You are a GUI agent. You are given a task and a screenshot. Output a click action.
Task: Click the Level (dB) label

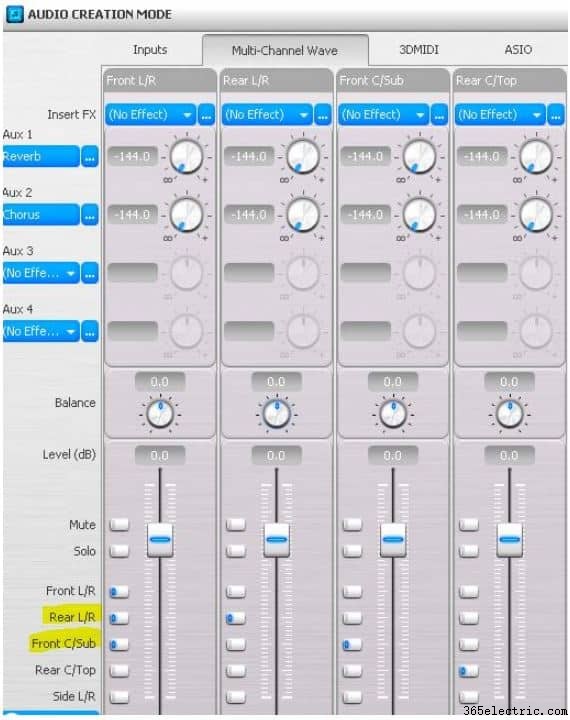69,455
